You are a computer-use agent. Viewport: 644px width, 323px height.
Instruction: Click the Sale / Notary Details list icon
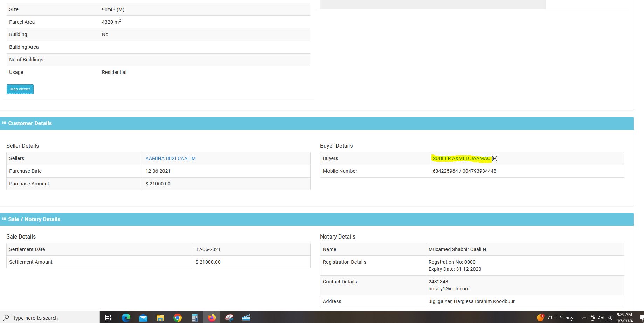click(x=4, y=219)
